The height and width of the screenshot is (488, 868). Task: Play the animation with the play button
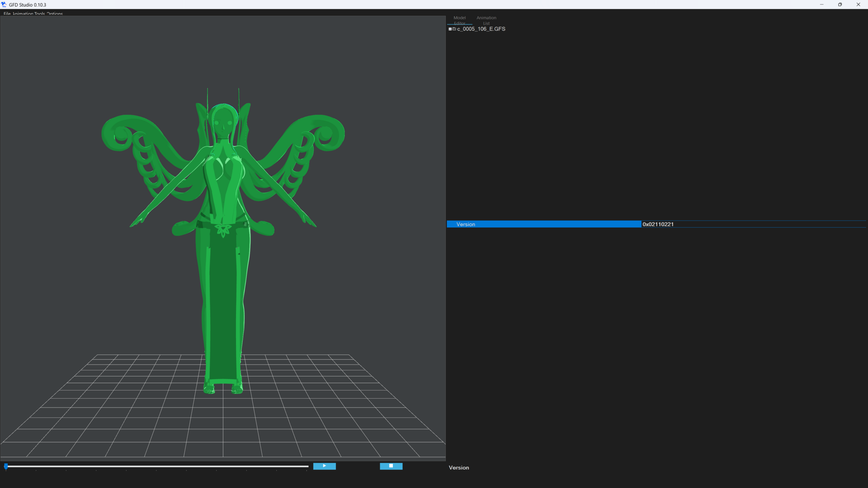pos(324,466)
